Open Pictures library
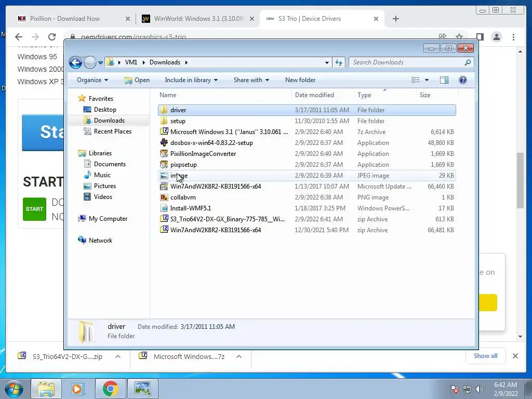 point(105,186)
